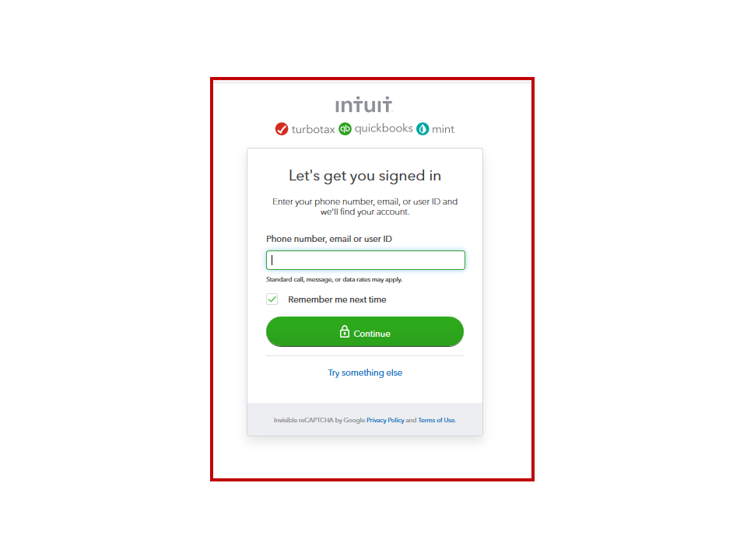
Task: Click the "Standard call, message" rates notice
Action: [x=334, y=279]
